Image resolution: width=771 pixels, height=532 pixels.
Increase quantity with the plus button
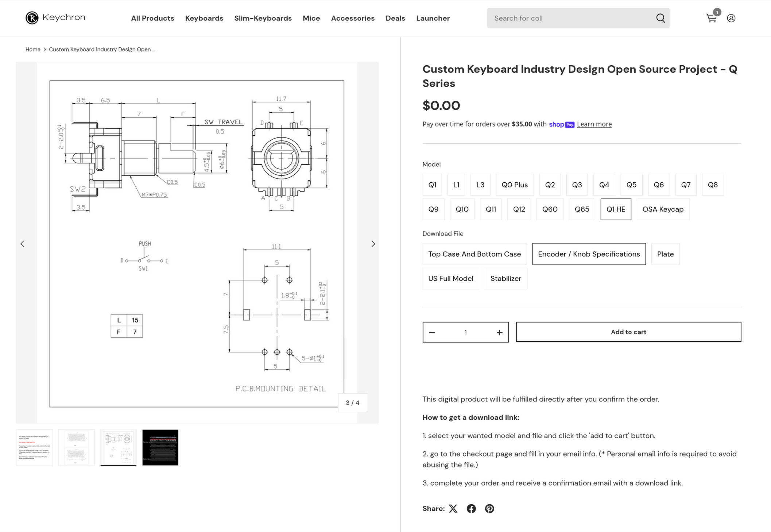coord(499,332)
